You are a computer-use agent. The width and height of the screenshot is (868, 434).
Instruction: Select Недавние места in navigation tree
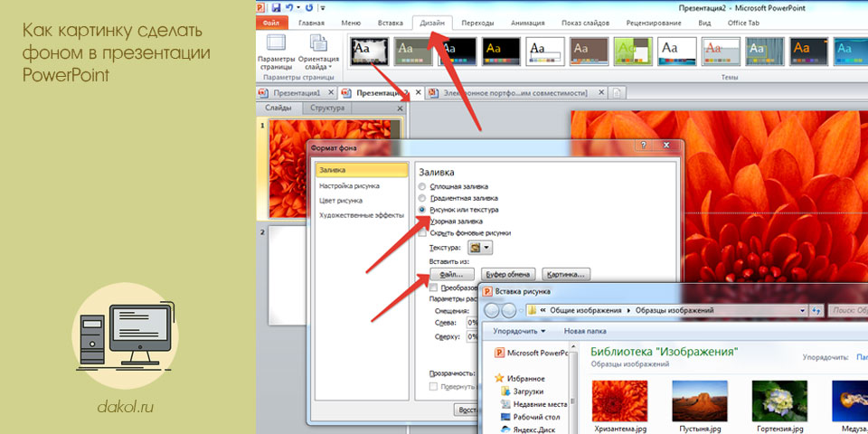[533, 403]
